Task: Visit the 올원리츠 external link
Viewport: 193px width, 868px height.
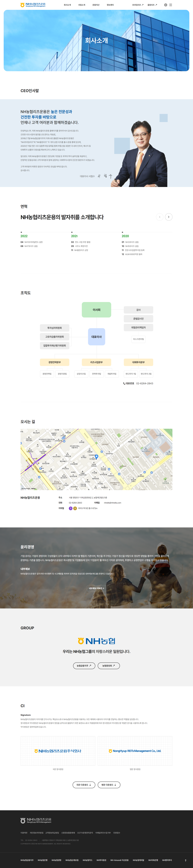Action: 152,5
